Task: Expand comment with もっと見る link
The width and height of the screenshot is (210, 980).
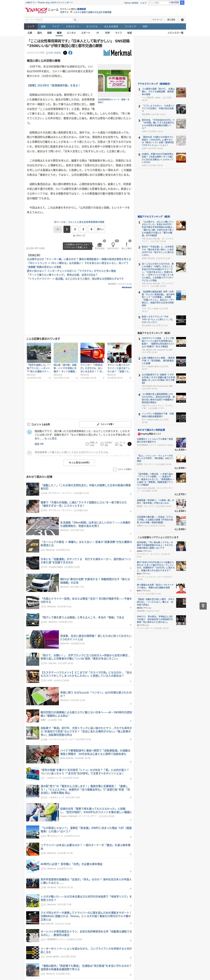Action: pos(51,439)
